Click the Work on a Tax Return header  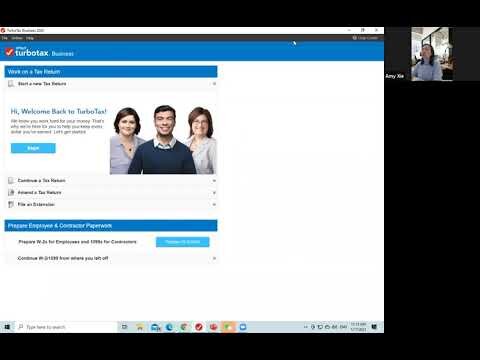[x=111, y=72]
